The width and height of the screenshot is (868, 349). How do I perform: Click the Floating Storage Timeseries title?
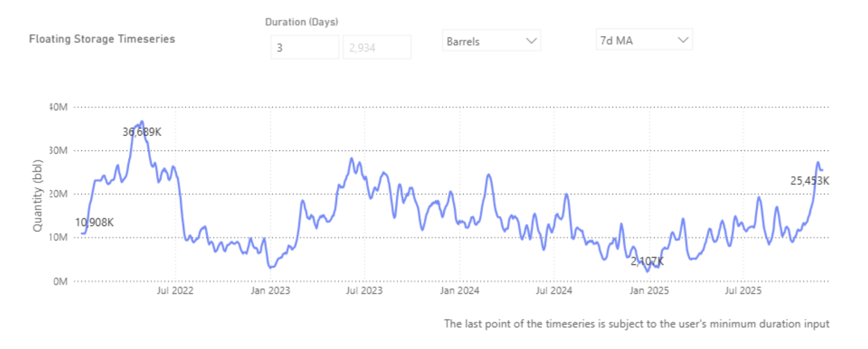tap(102, 39)
